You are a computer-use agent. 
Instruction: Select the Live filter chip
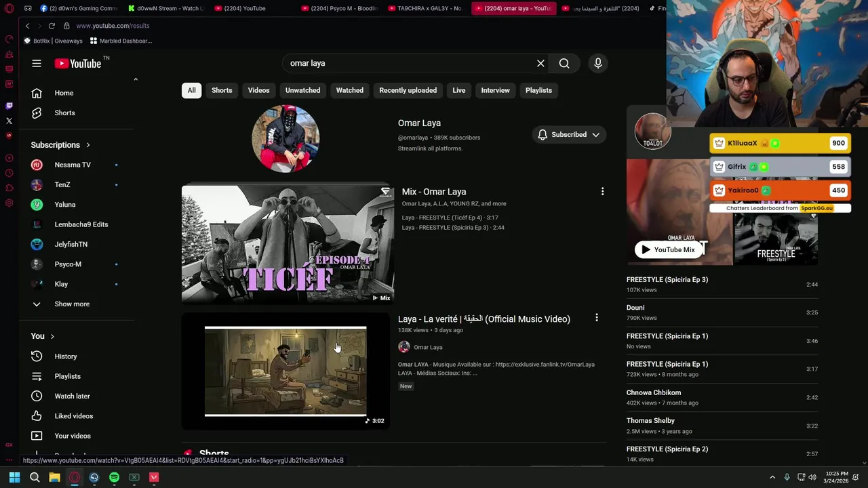(459, 90)
